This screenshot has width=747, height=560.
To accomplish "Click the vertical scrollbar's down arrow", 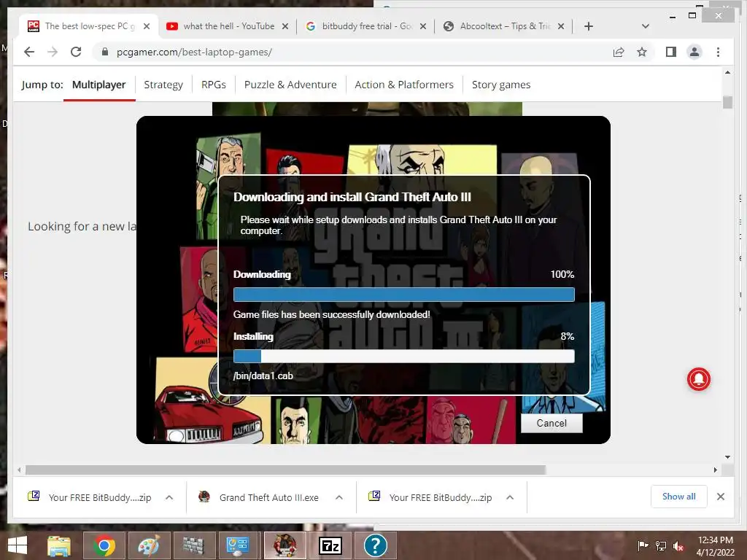I will 727,457.
